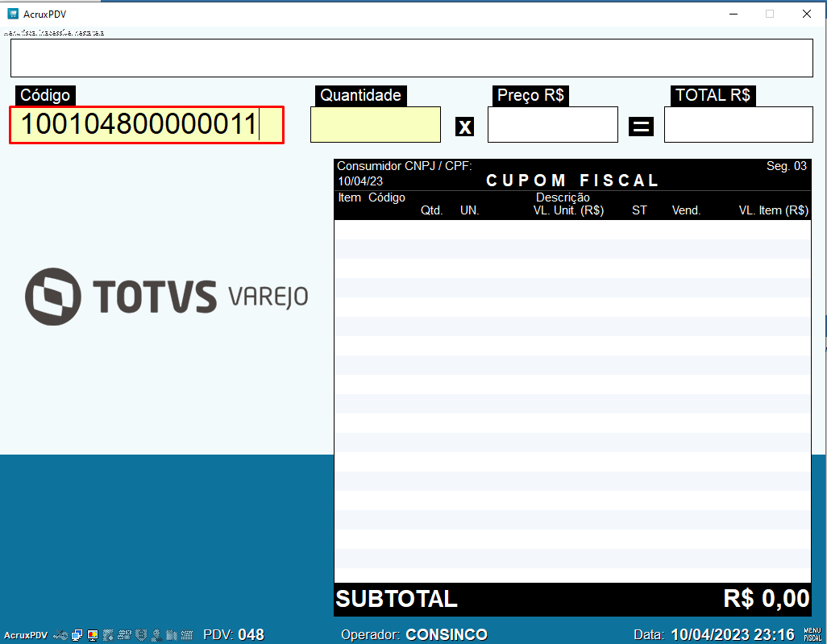
Task: Click the AcruxPDV status bar label
Action: pos(26,635)
